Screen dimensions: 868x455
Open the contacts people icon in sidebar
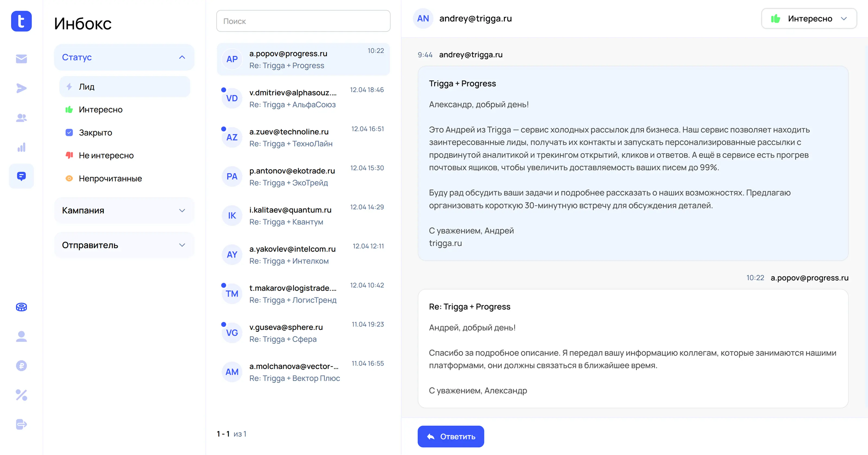21,118
